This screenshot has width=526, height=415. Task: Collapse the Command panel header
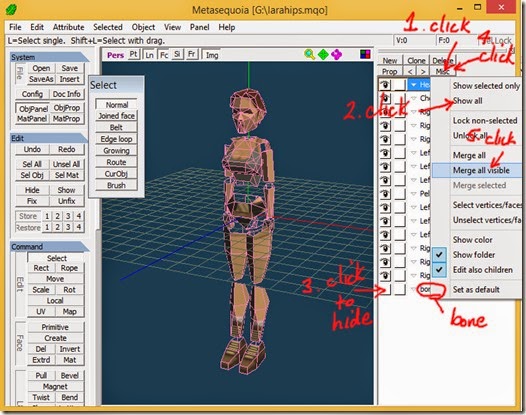49,247
